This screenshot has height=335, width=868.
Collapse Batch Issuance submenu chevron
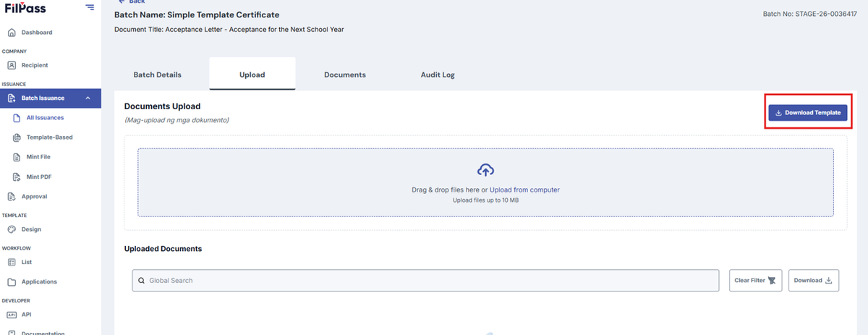pyautogui.click(x=88, y=98)
